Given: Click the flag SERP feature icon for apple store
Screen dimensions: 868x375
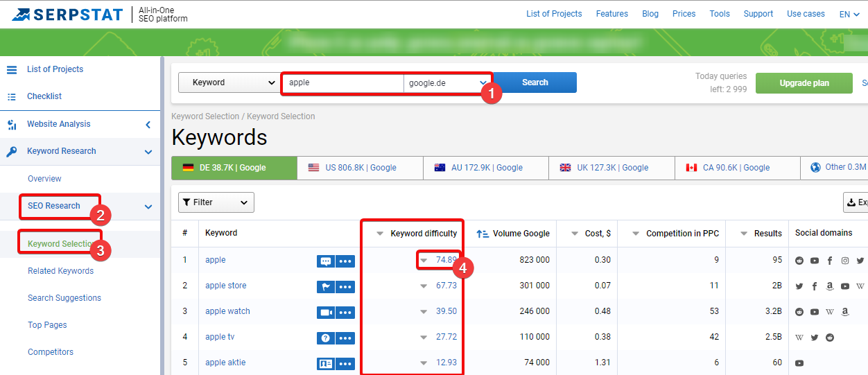Looking at the screenshot, I should [x=325, y=286].
